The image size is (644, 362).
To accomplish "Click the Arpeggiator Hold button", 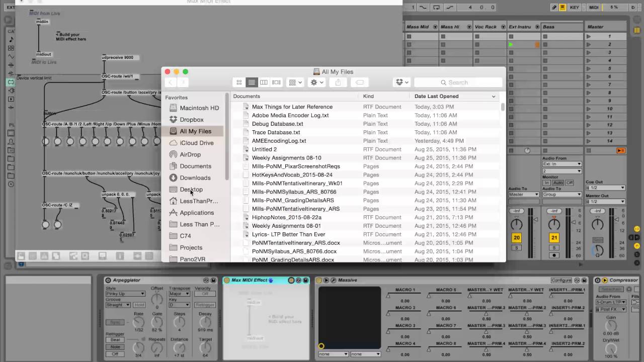I will (139, 305).
